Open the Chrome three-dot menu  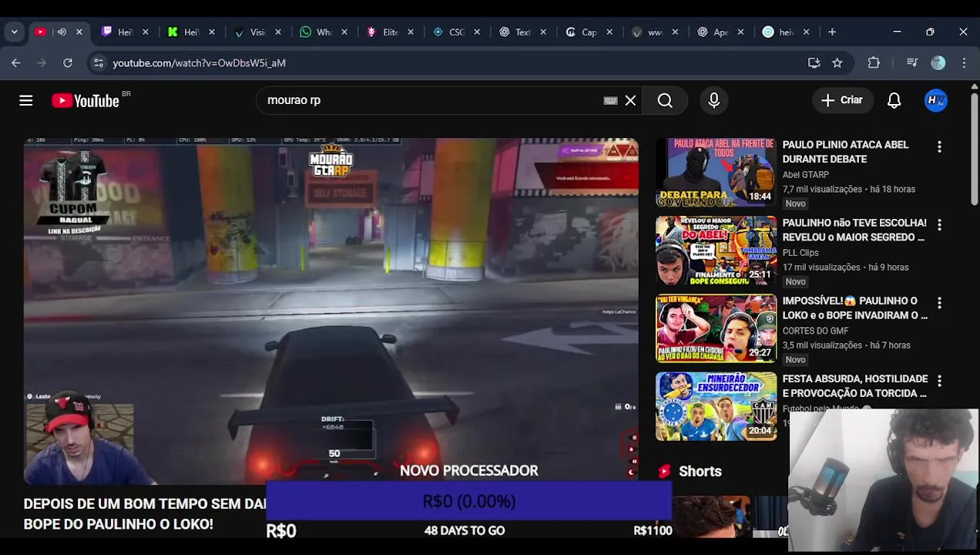point(964,63)
